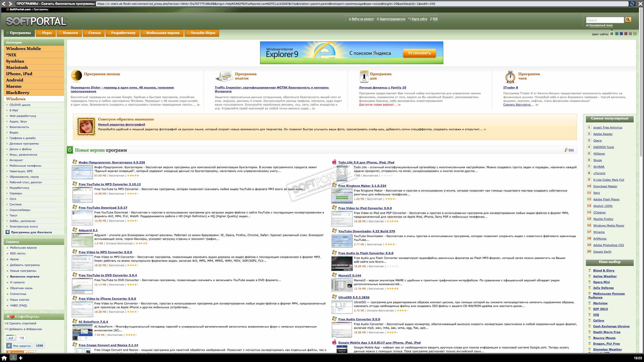Open the Игры tab
644x362 pixels.
47,33
